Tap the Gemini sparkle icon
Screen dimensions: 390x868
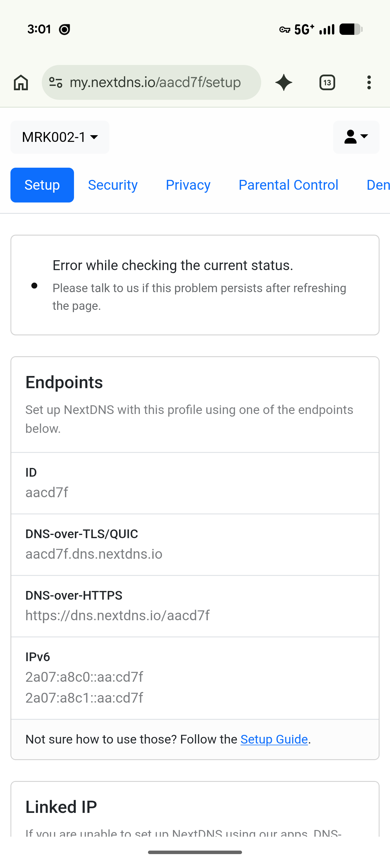[x=284, y=83]
